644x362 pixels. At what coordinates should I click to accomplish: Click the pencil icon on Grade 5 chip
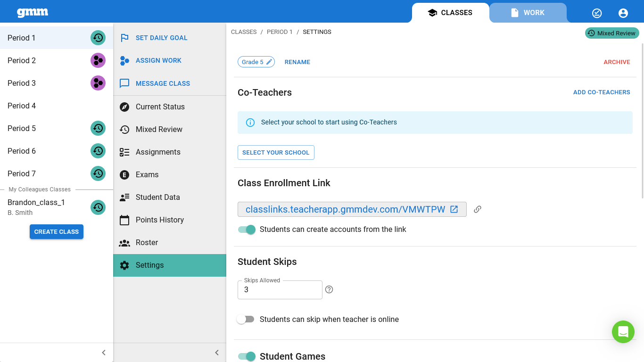(269, 62)
